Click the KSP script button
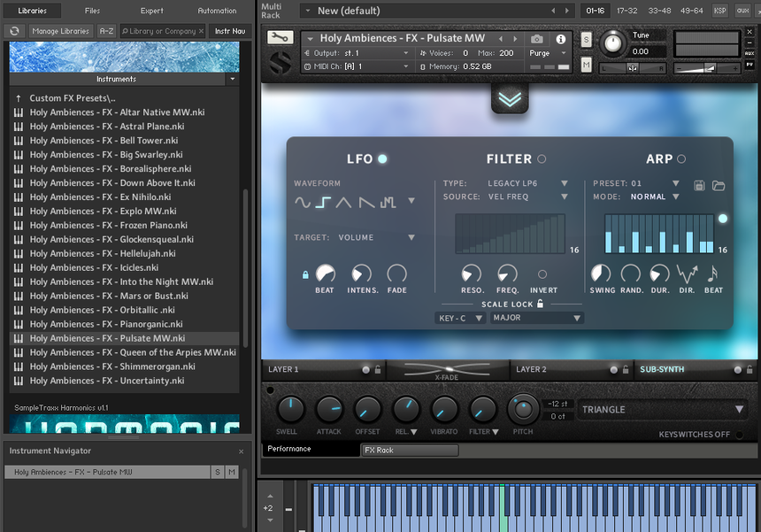The width and height of the screenshot is (761, 532). point(719,11)
